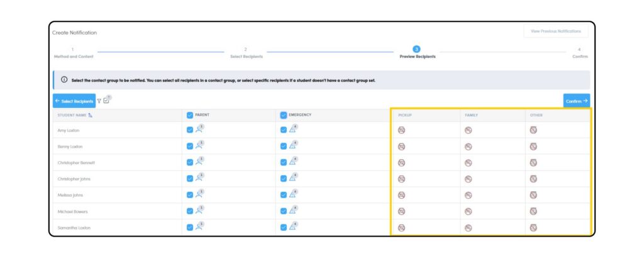This screenshot has width=644, height=261.
Task: Click Benny Laxton's emergency contact icon
Action: tap(292, 146)
